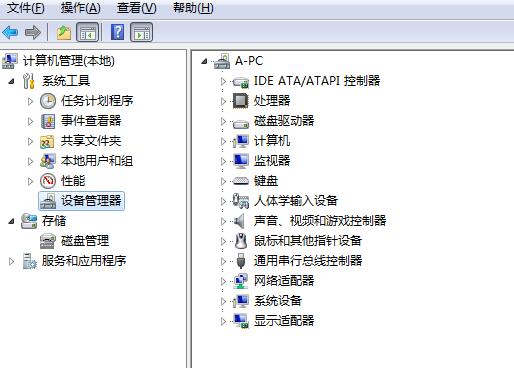This screenshot has height=368, width=514.
Task: Click the 系统工具 tools icon
Action: pos(29,81)
